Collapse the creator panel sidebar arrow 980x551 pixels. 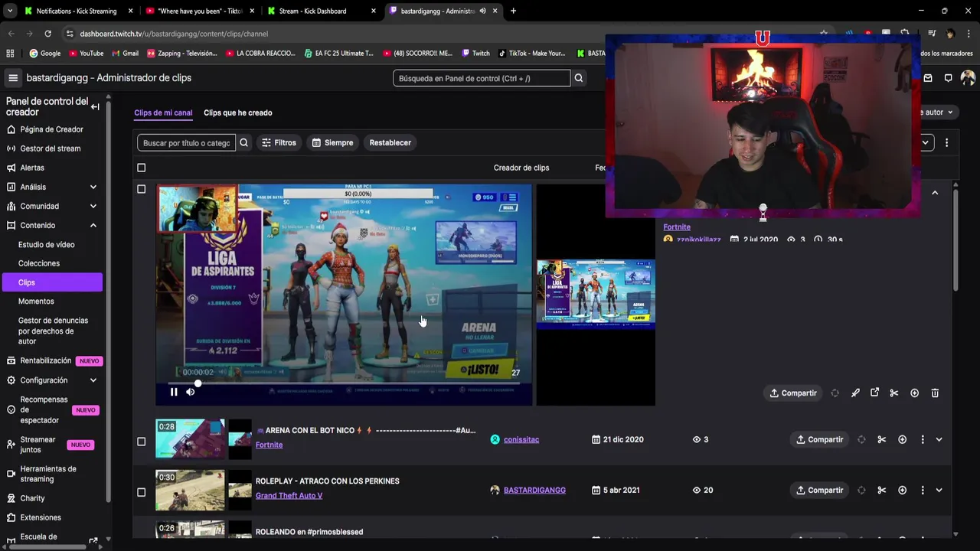pos(95,106)
